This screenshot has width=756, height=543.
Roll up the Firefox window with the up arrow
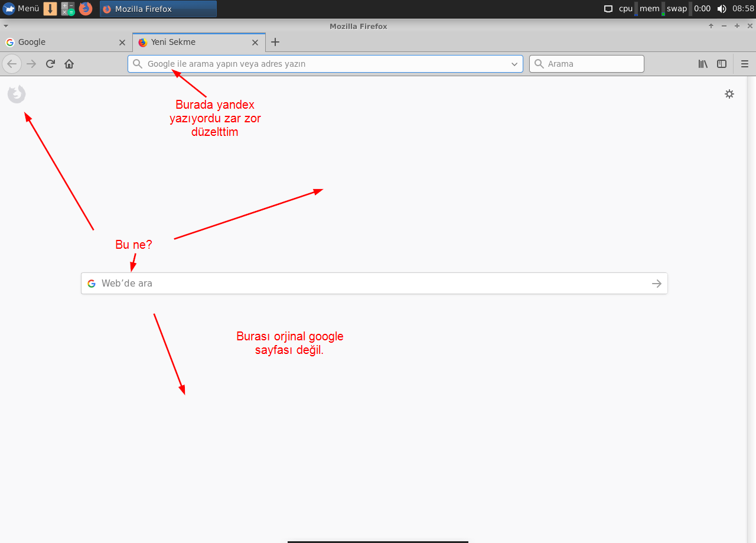click(x=711, y=26)
